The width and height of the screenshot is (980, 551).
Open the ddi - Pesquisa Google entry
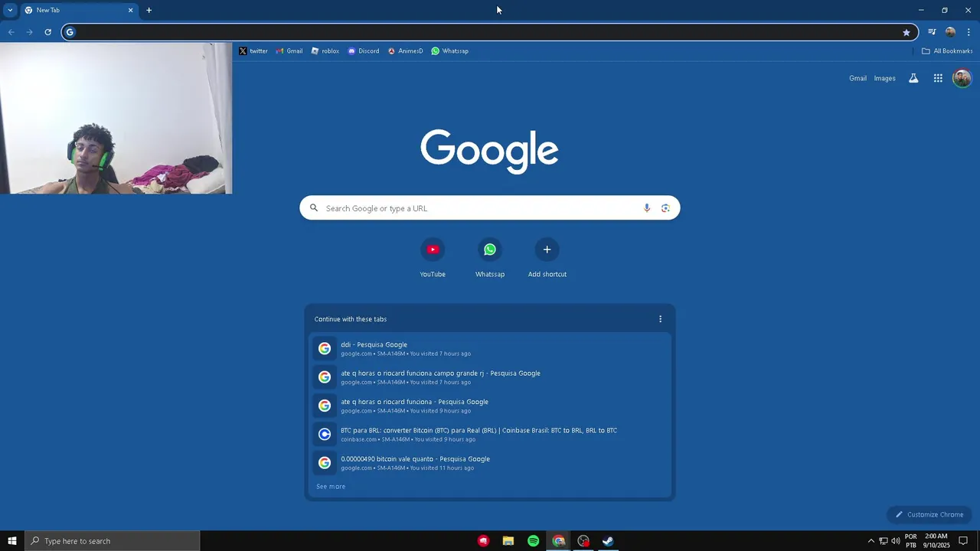tap(490, 349)
